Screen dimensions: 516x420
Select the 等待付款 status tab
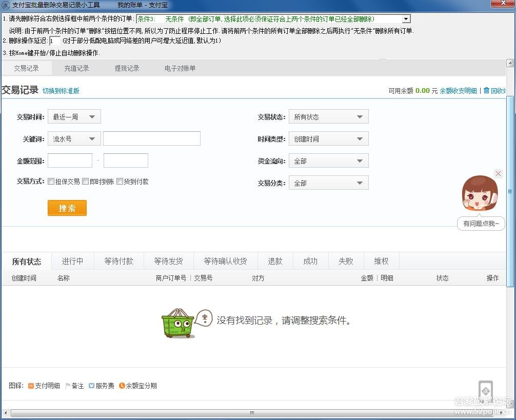click(x=118, y=261)
